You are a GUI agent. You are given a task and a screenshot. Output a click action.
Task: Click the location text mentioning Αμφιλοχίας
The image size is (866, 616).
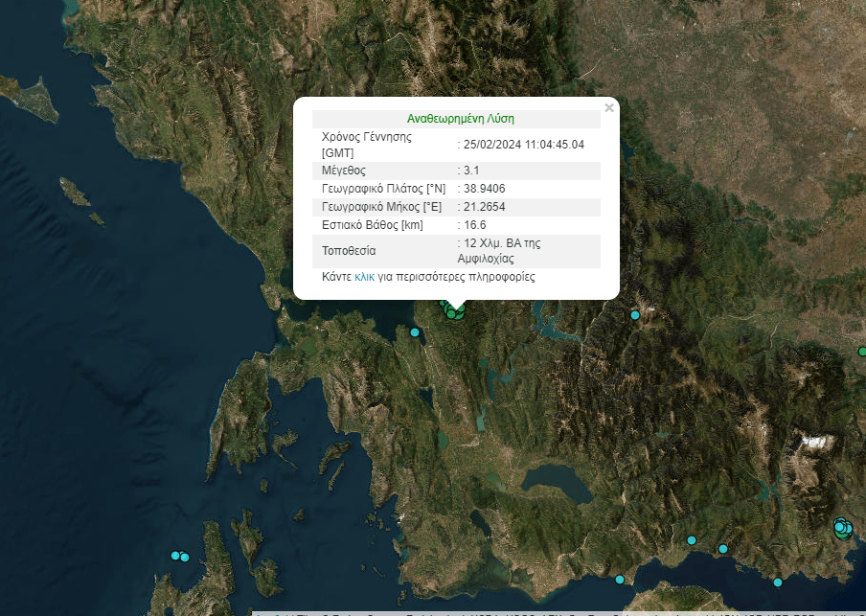[498, 251]
